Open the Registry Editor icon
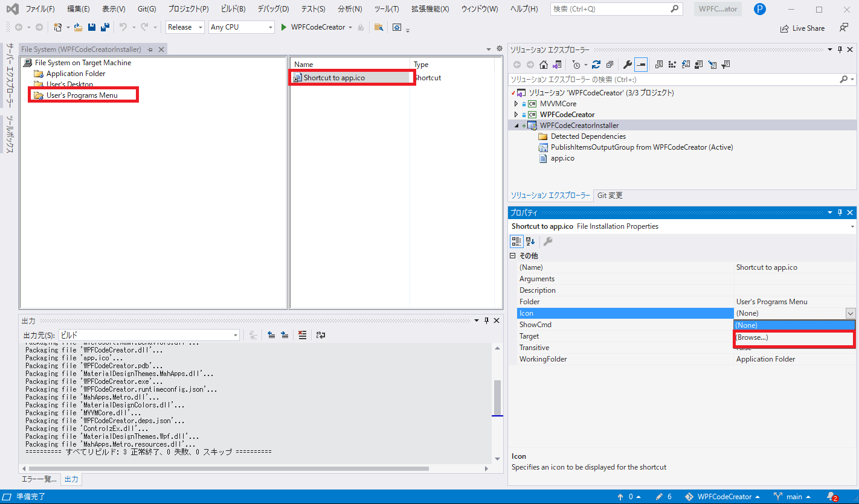 coord(672,65)
